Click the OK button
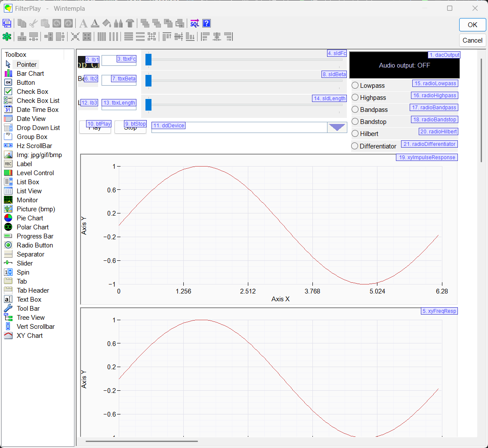Viewport: 488px width, 448px height. (472, 25)
